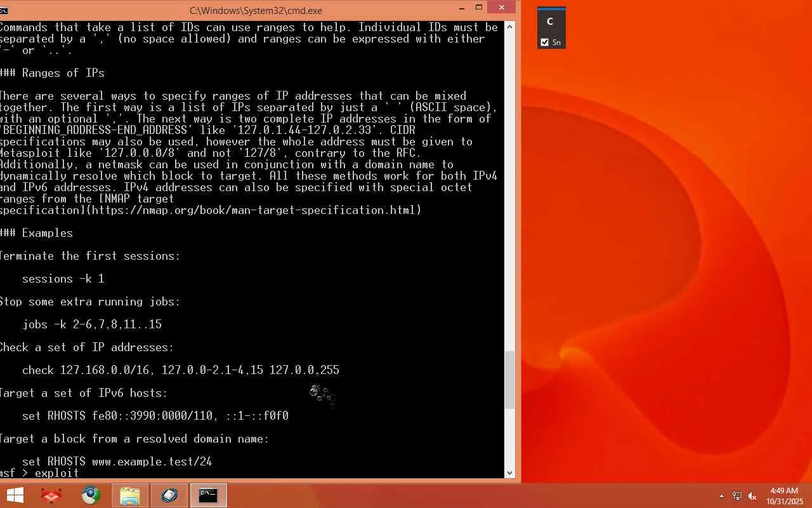Viewport: 812px width, 508px height.
Task: Open the network status tray icon
Action: click(737, 496)
